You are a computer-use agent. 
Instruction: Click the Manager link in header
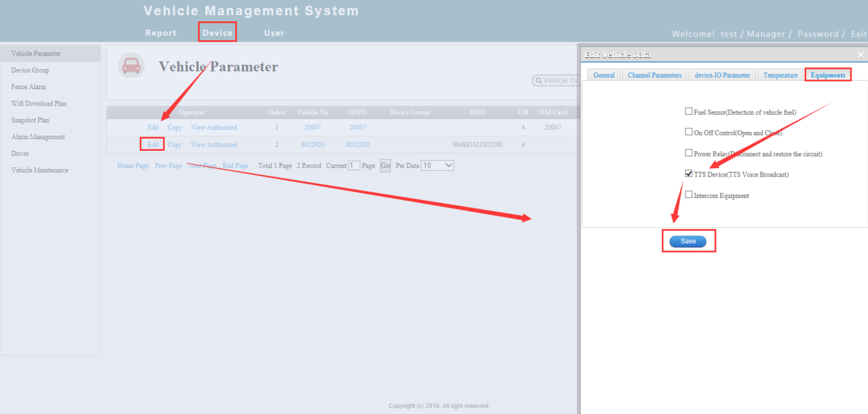pyautogui.click(x=766, y=34)
